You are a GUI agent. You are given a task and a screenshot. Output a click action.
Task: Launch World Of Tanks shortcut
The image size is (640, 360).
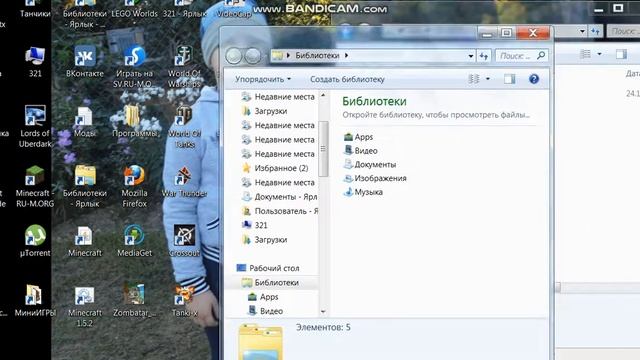184,127
